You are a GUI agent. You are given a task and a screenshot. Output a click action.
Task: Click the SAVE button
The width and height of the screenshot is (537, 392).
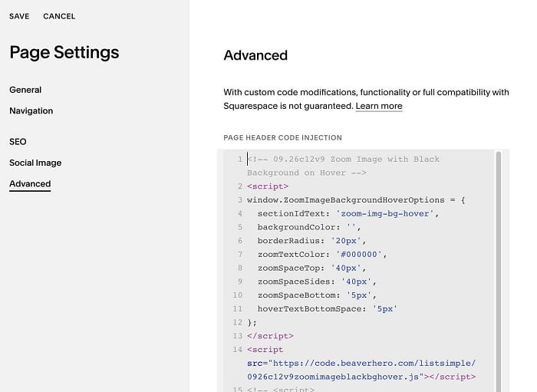tap(19, 16)
